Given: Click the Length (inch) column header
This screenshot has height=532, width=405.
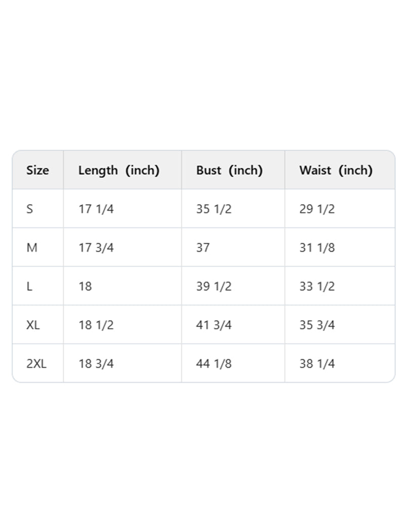Looking at the screenshot, I should pos(119,170).
